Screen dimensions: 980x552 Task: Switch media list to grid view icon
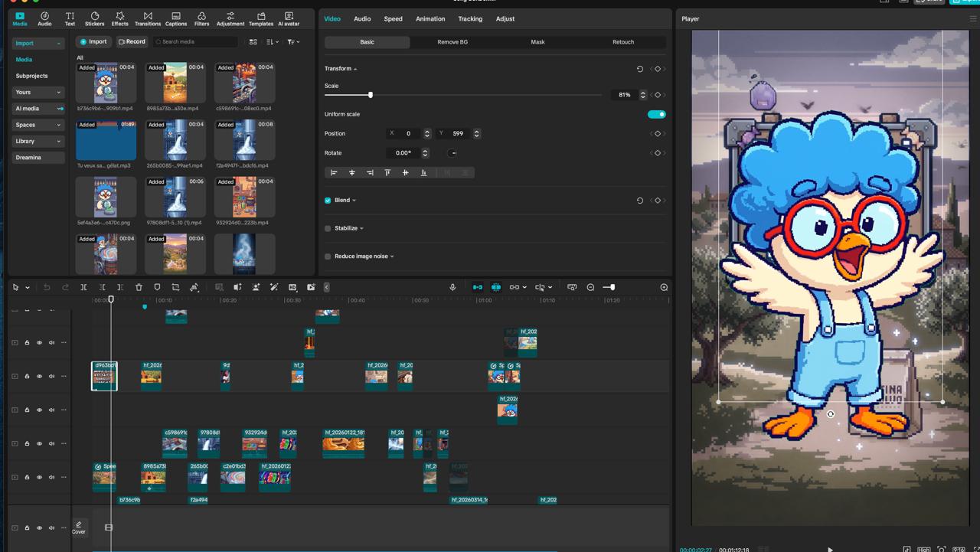[x=253, y=42]
